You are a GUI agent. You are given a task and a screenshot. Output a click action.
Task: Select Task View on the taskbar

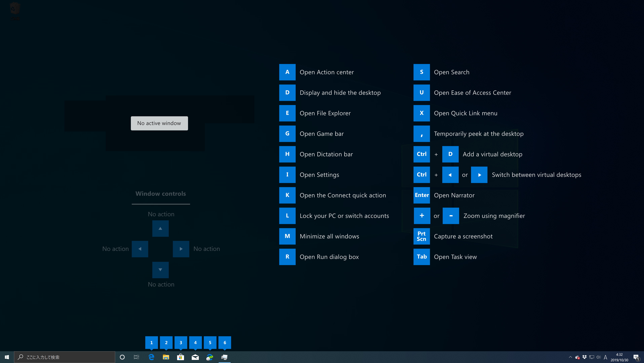click(137, 357)
